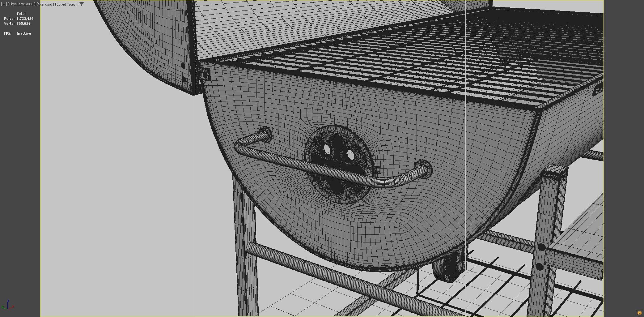Click the viewport filter funnel icon
Screen dimensions: 644x317
(x=82, y=4)
